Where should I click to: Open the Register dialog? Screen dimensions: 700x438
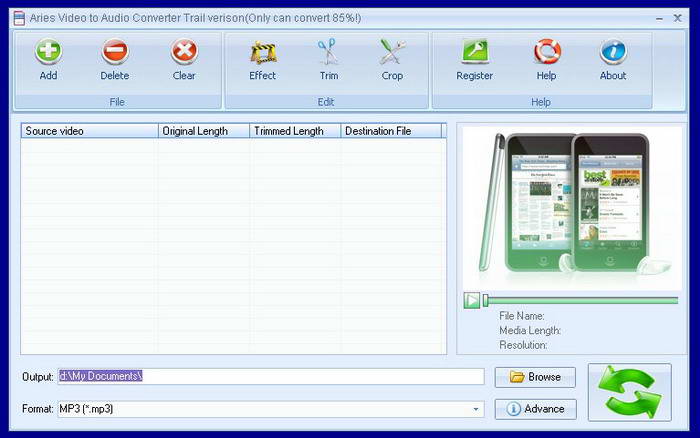tap(474, 60)
